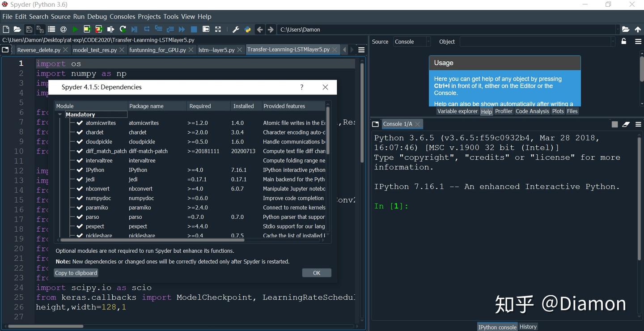This screenshot has width=644, height=331.
Task: Collapse the Mandatory modules group
Action: pyautogui.click(x=60, y=115)
